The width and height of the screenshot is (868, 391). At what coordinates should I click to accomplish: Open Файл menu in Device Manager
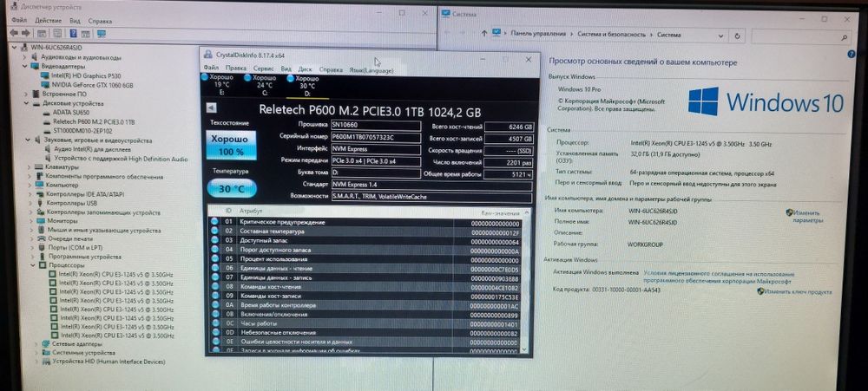tap(19, 21)
